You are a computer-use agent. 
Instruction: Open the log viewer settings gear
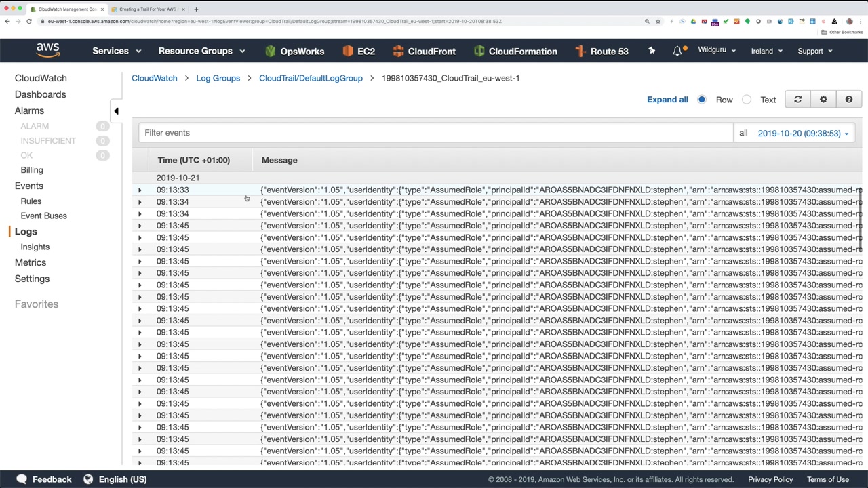[823, 100]
